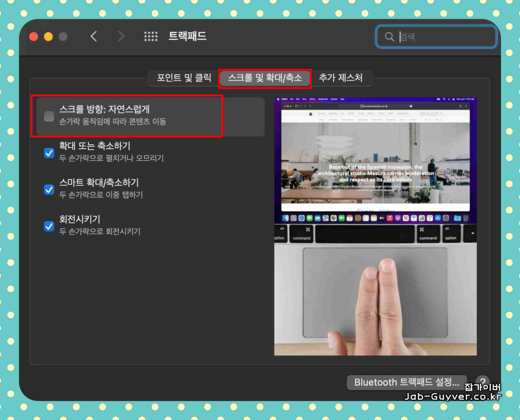The image size is (520, 420).
Task: Click the 스크롤 방향: 자연스럽게 label text
Action: [x=104, y=109]
